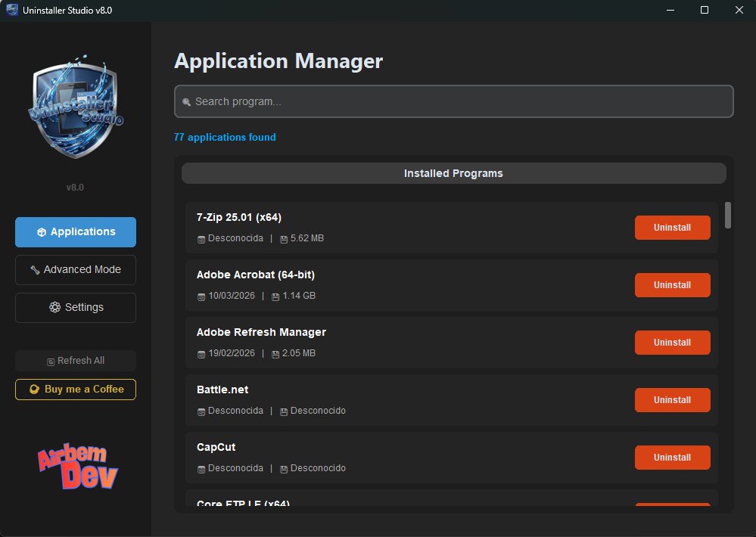Uninstall 7-Zip 25.01 (x64)

coord(672,228)
